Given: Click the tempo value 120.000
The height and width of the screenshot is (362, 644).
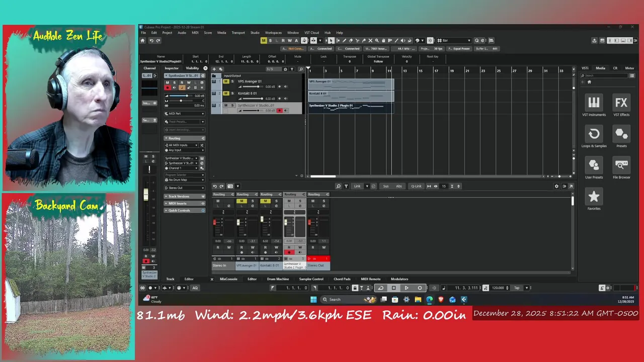Looking at the screenshot, I should point(498,288).
